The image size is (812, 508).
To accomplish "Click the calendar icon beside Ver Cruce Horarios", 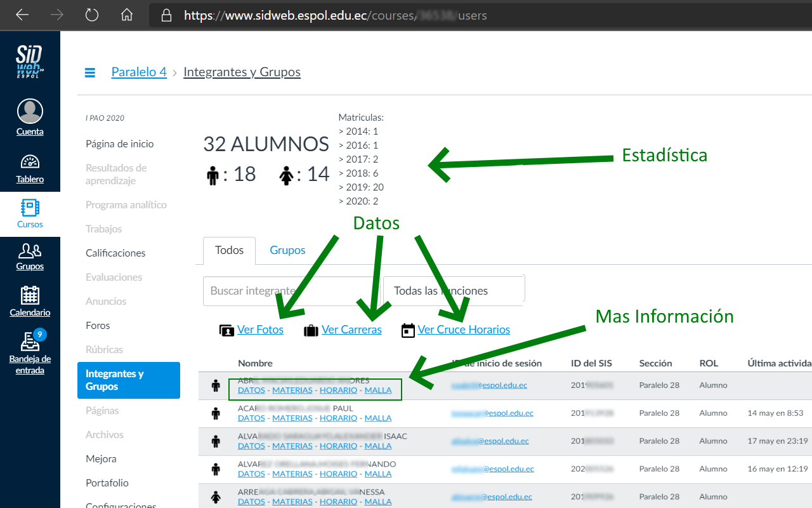I will [408, 330].
